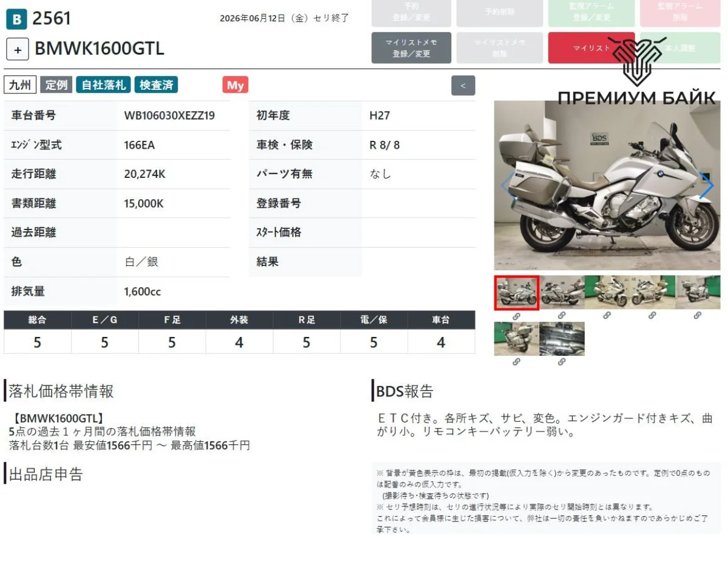
Task: Select the front-left view motorcycle thumbnail
Action: 652,293
